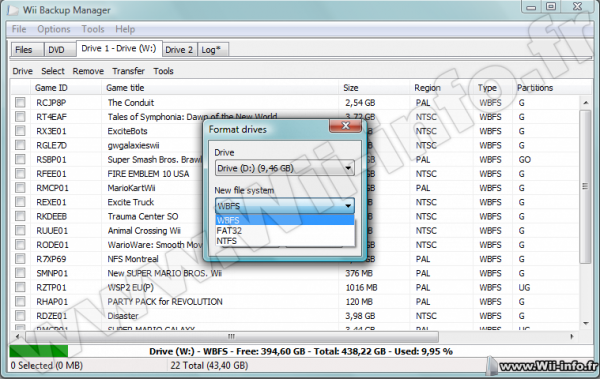The width and height of the screenshot is (600, 379).
Task: Click the Wii Backup Manager title icon
Action: (13, 10)
